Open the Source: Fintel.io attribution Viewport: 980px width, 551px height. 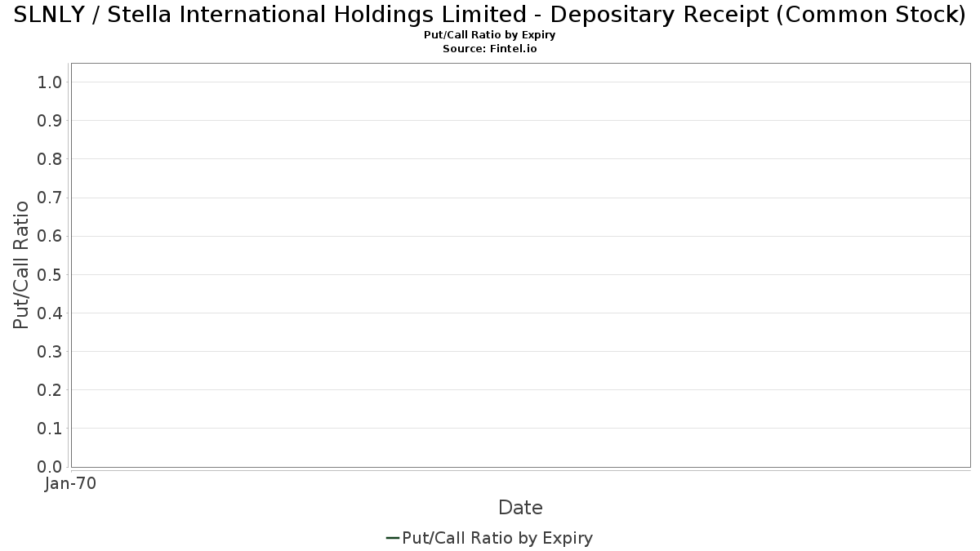[490, 49]
